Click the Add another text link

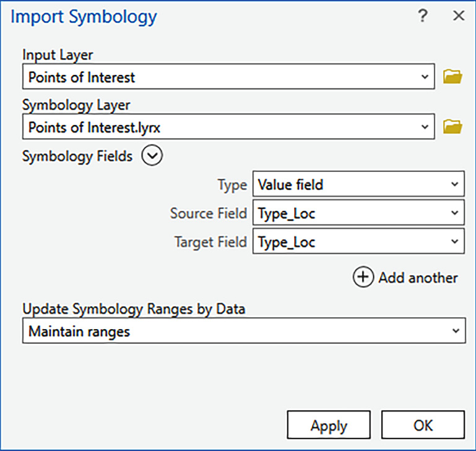tap(418, 278)
